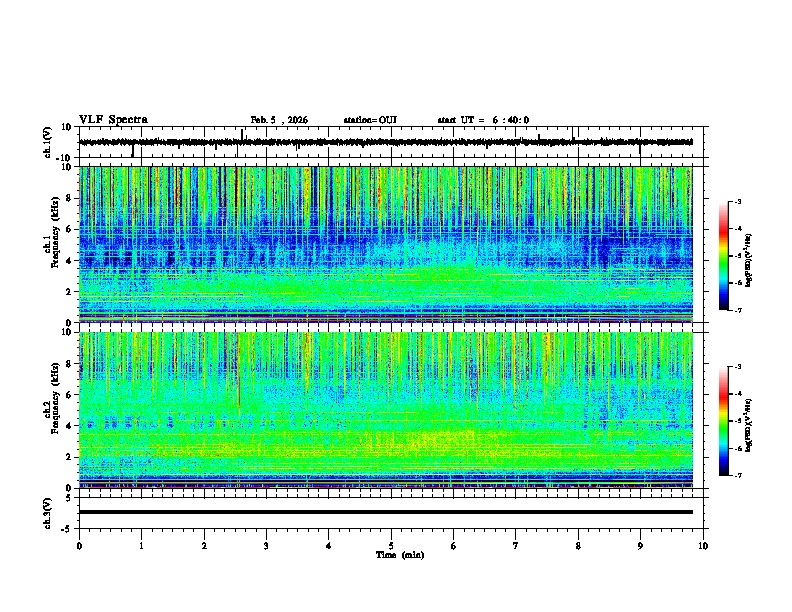792x612 pixels.
Task: Click time axis tick label "7"
Action: 516,545
